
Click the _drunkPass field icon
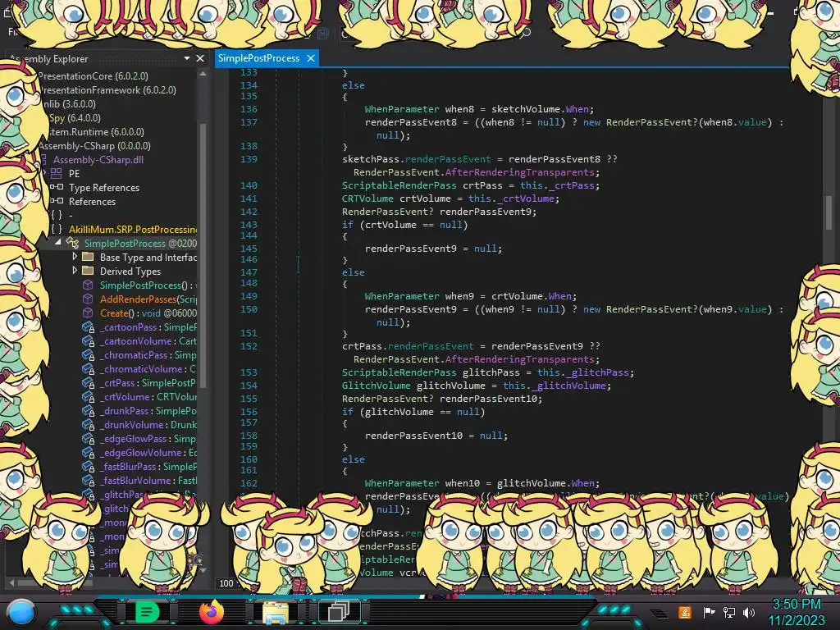coord(89,411)
